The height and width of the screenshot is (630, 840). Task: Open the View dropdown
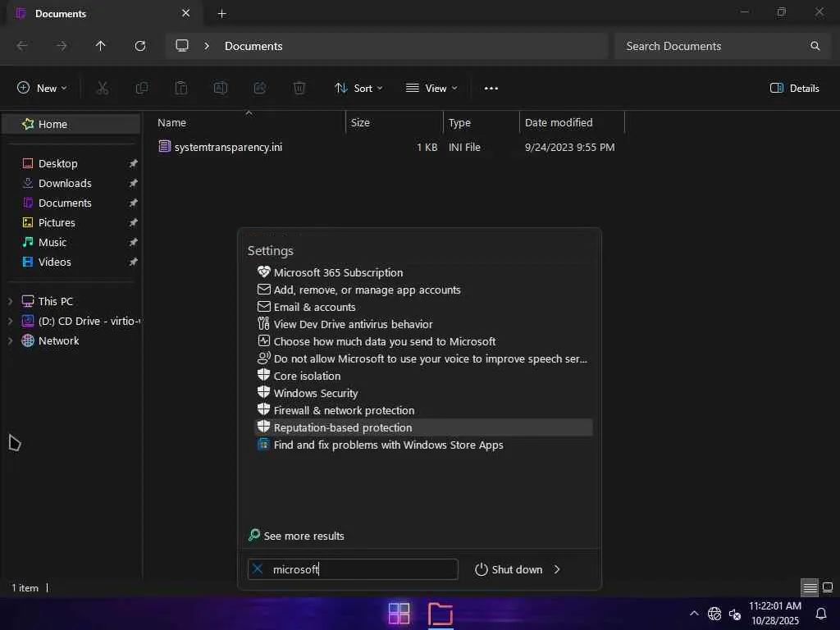(431, 89)
